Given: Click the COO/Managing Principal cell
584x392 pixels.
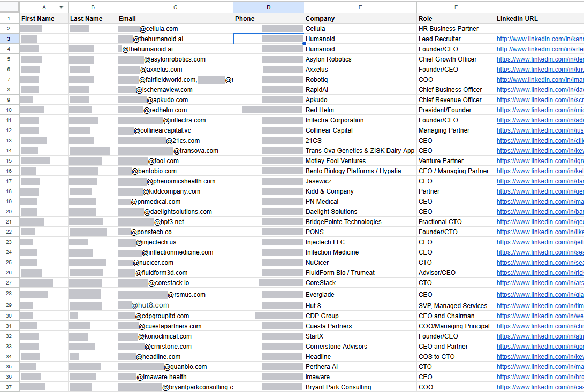Looking at the screenshot, I should 456,326.
